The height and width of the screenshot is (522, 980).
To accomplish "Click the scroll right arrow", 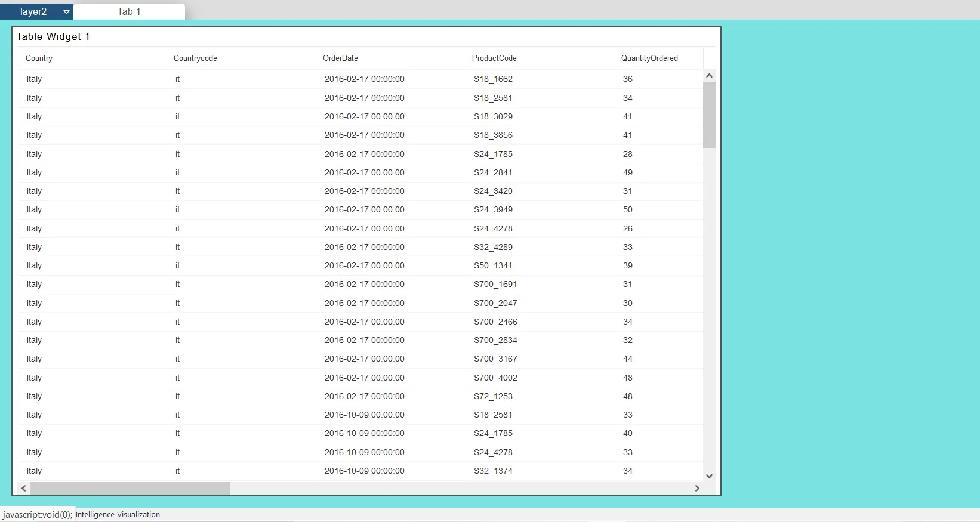I will pos(697,488).
